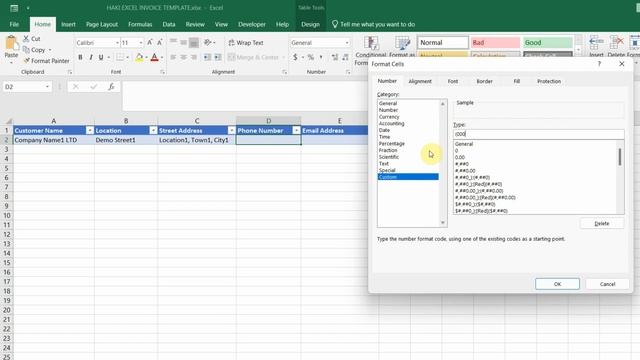
Task: Open the Fill tab in Format Cells
Action: tap(517, 81)
